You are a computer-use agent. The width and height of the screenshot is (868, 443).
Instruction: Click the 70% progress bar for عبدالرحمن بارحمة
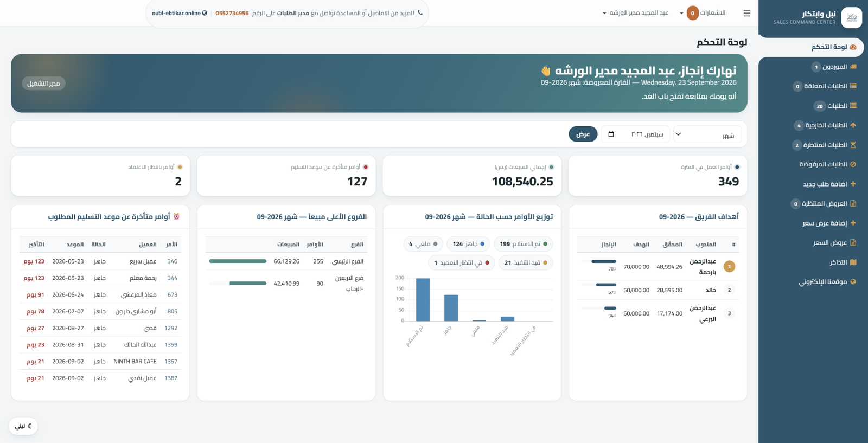click(x=599, y=261)
